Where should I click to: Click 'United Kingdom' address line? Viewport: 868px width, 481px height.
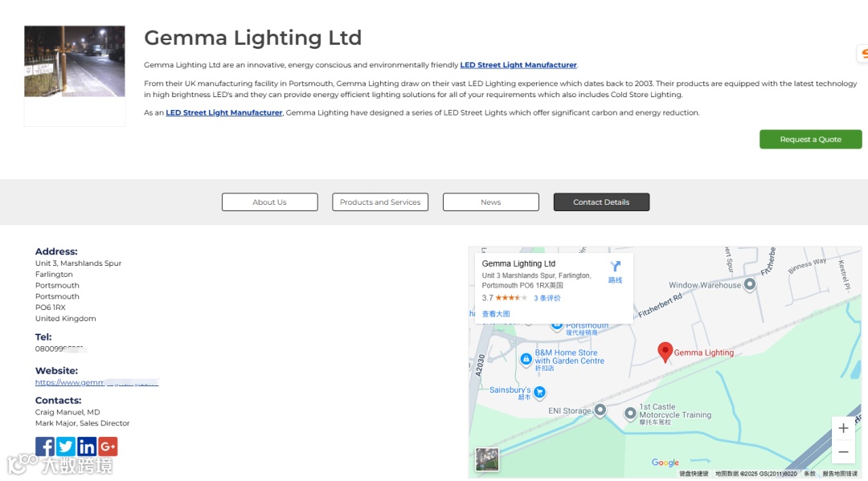click(65, 319)
